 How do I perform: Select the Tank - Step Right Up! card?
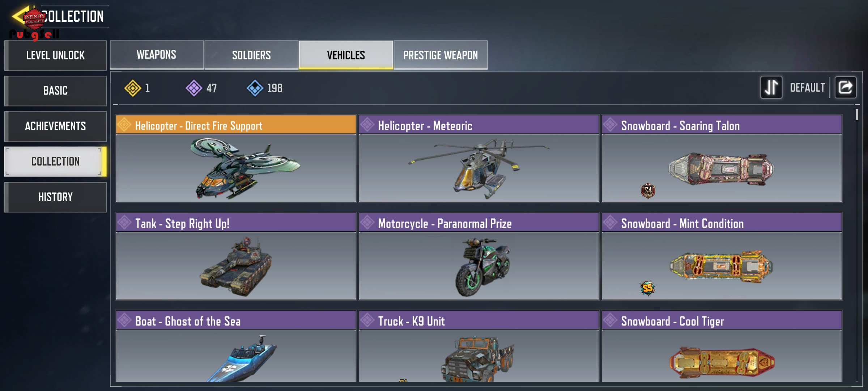coord(236,256)
